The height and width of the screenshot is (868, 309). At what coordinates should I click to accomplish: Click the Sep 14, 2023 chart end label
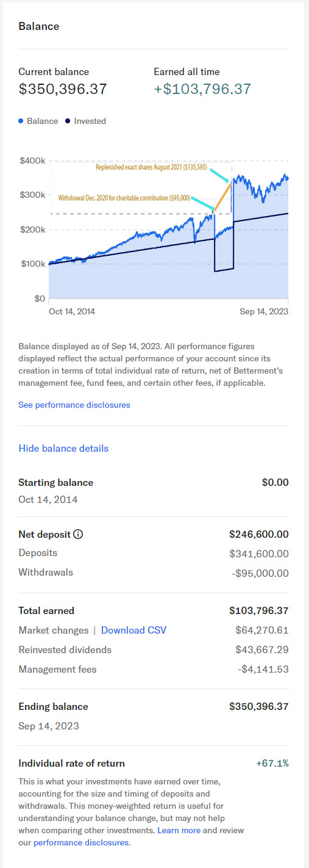[264, 311]
